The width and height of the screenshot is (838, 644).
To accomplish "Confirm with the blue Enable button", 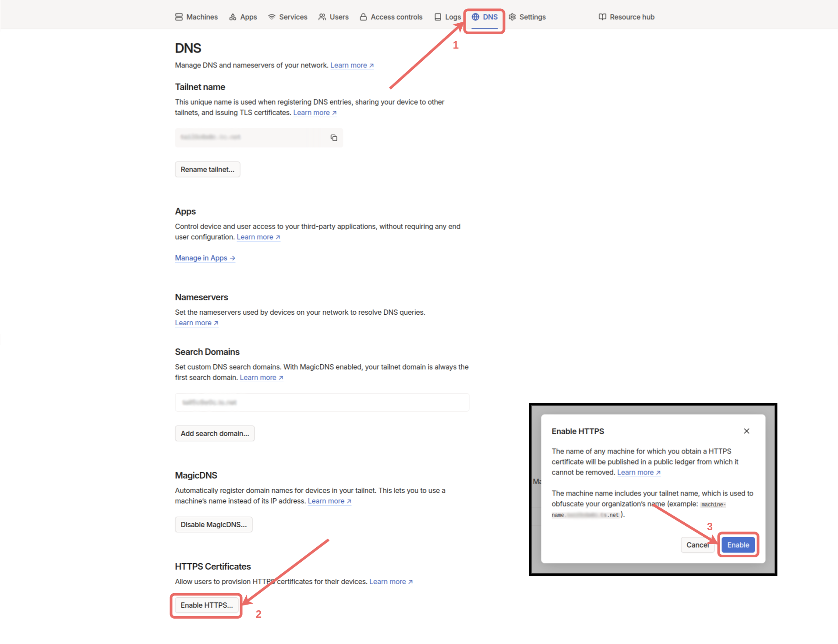I will point(738,545).
